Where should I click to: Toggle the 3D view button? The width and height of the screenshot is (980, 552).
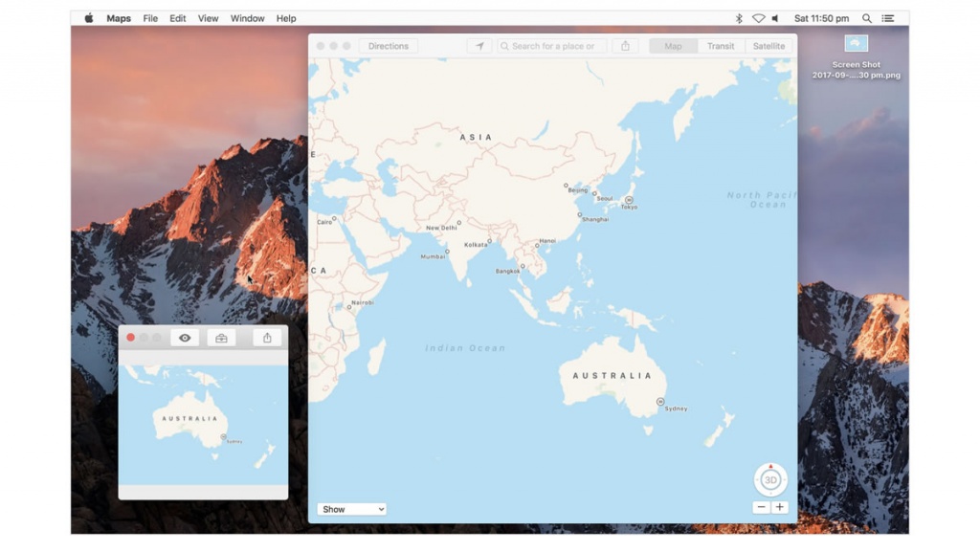click(770, 480)
